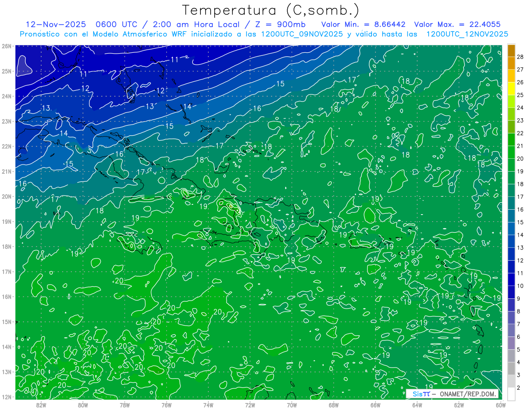Pick the dark blue swatch between labels 10 and 11

[512, 279]
